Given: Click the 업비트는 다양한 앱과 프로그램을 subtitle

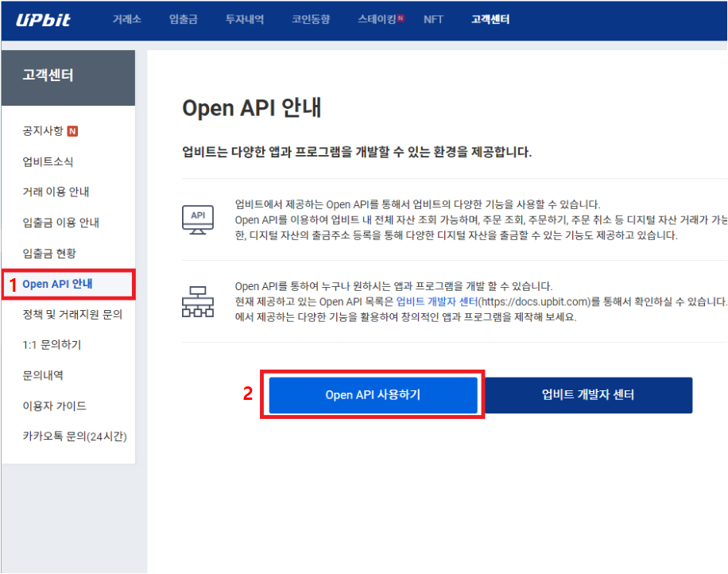Looking at the screenshot, I should (x=357, y=152).
